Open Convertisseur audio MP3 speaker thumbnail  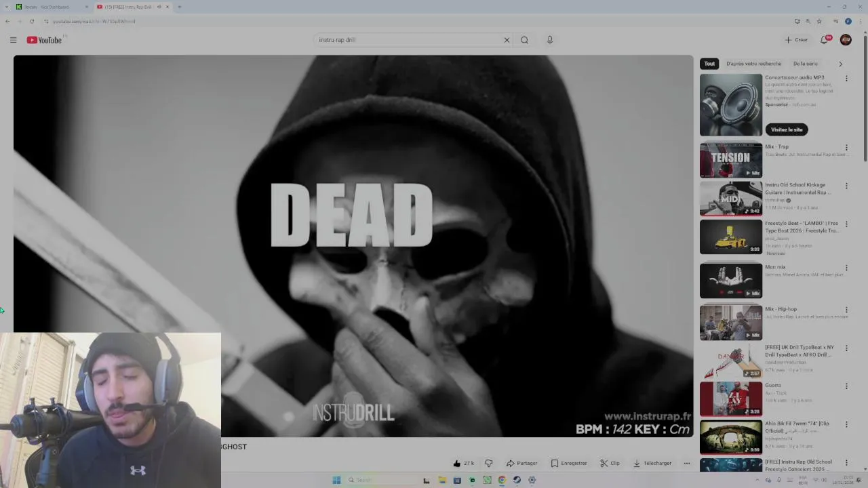(x=731, y=104)
